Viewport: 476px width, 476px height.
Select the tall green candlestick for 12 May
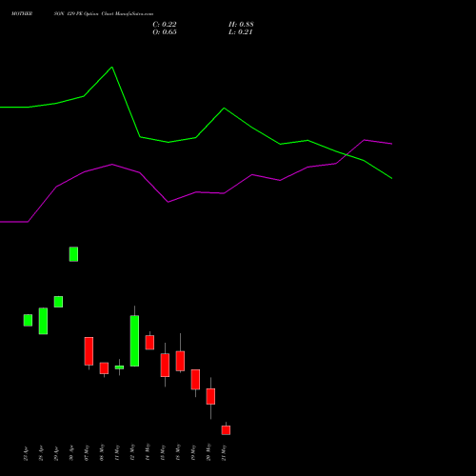pos(134,341)
